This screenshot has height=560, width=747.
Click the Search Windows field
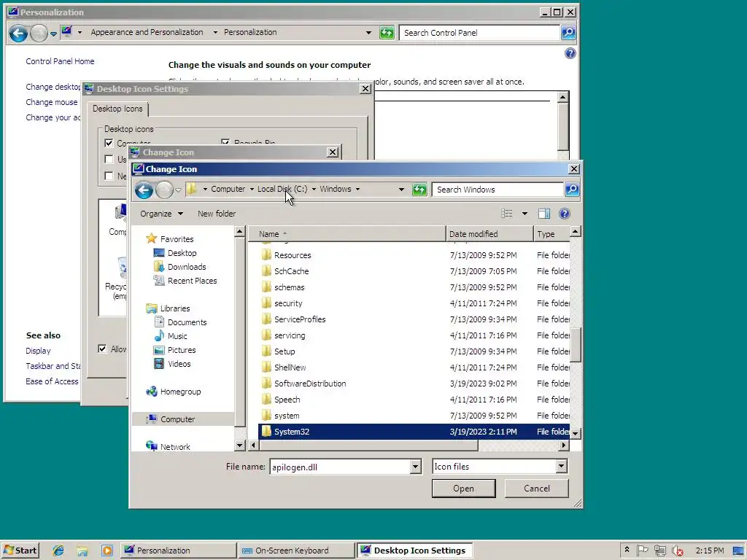point(498,190)
